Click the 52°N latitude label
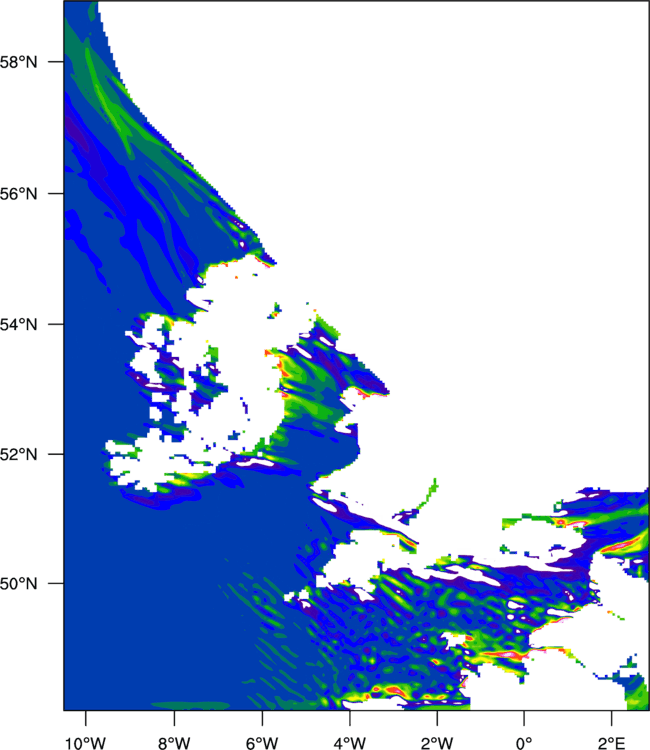 [x=18, y=454]
